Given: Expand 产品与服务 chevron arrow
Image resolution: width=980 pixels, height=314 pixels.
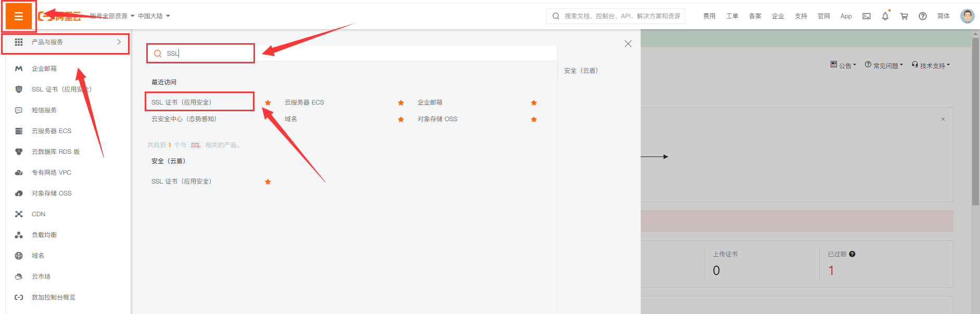Looking at the screenshot, I should [x=119, y=42].
